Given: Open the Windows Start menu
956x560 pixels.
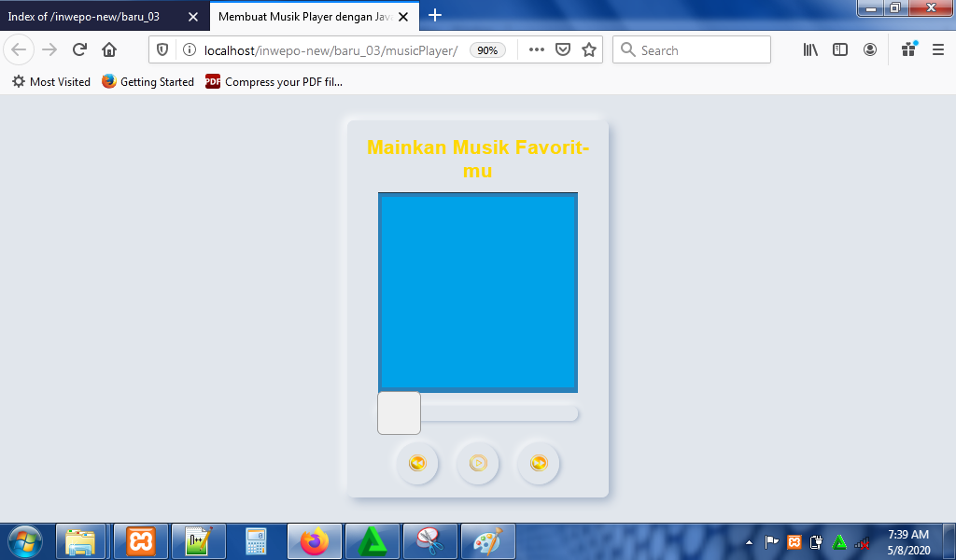Looking at the screenshot, I should coord(25,541).
